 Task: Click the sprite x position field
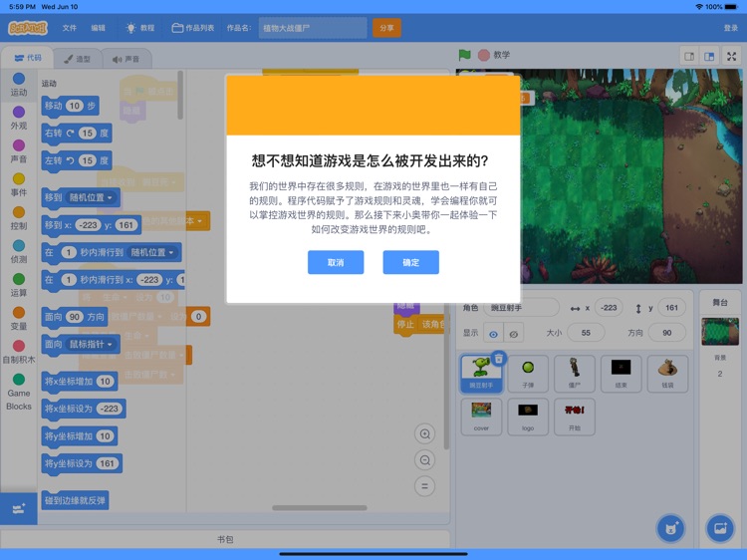(x=609, y=308)
